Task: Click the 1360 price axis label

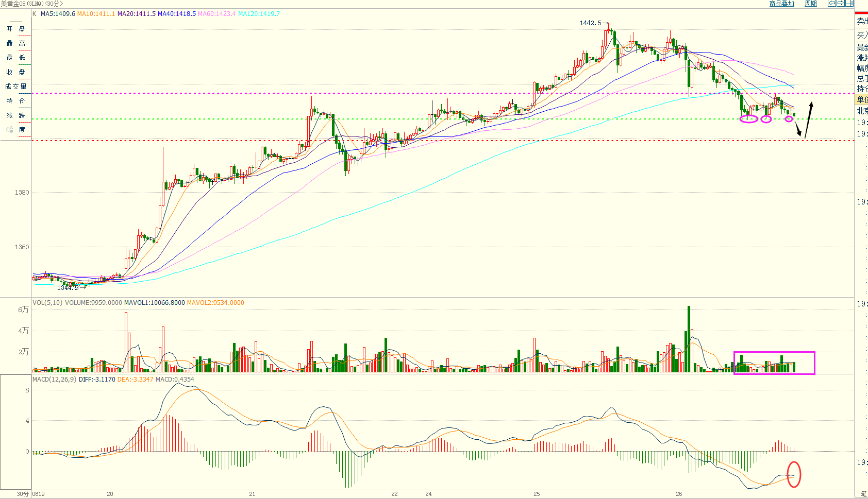Action: (x=22, y=247)
